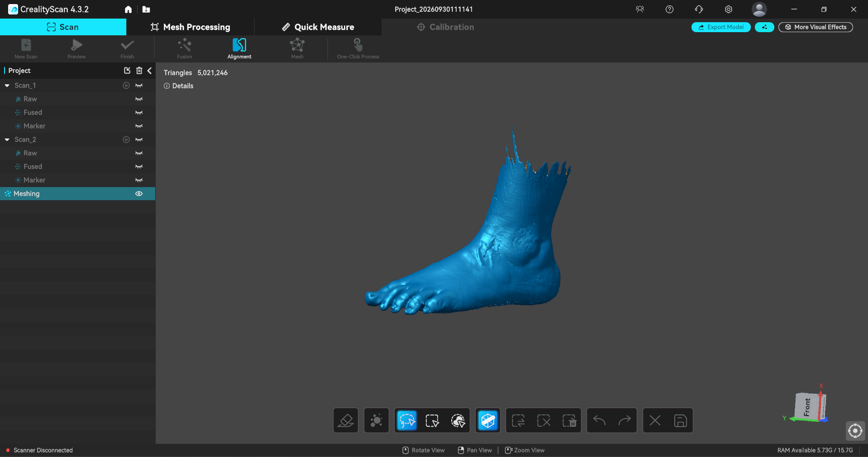Go to home screen icon
868x457 pixels.
(129, 9)
